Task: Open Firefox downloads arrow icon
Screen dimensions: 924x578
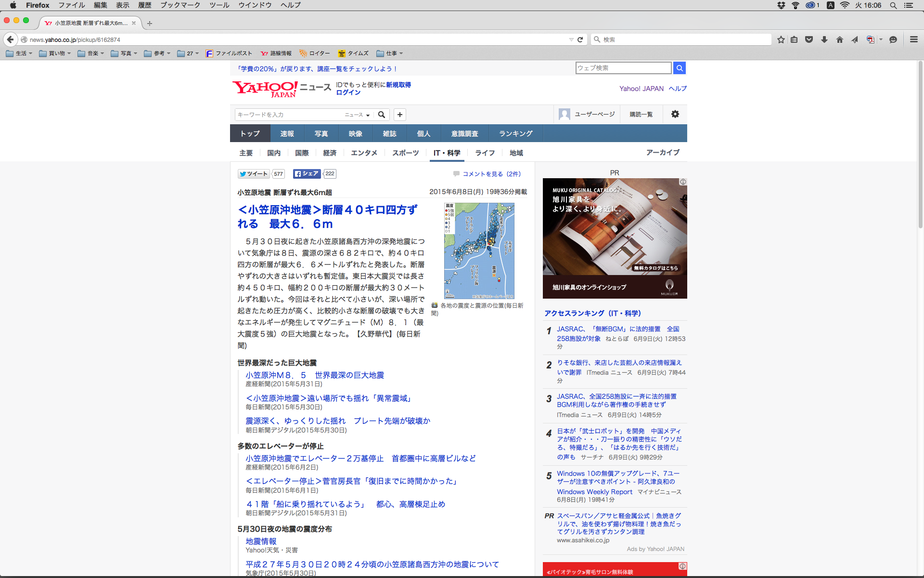Action: point(824,39)
